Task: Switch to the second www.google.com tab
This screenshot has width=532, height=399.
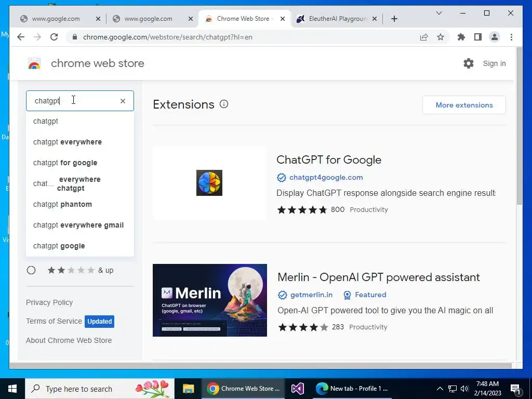Action: point(148,19)
